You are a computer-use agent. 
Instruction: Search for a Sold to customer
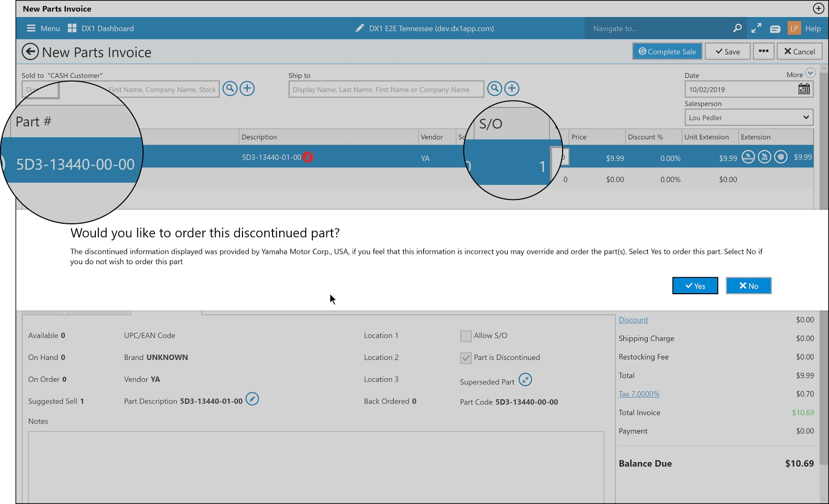(230, 89)
